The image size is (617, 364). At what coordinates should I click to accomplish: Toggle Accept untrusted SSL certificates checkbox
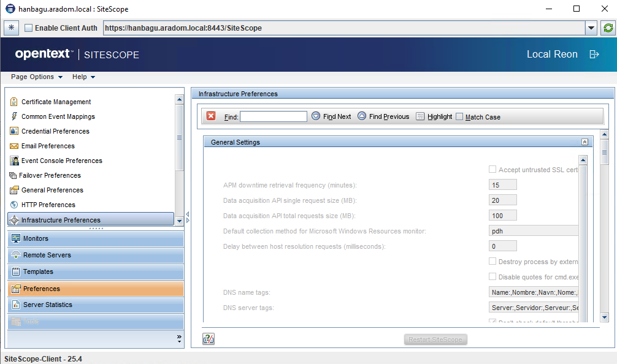pyautogui.click(x=492, y=169)
